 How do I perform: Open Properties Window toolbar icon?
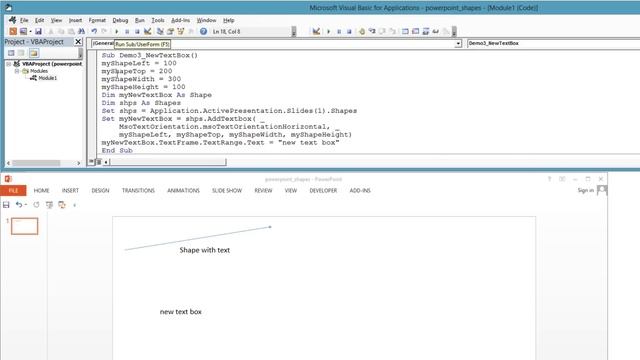tap(170, 31)
